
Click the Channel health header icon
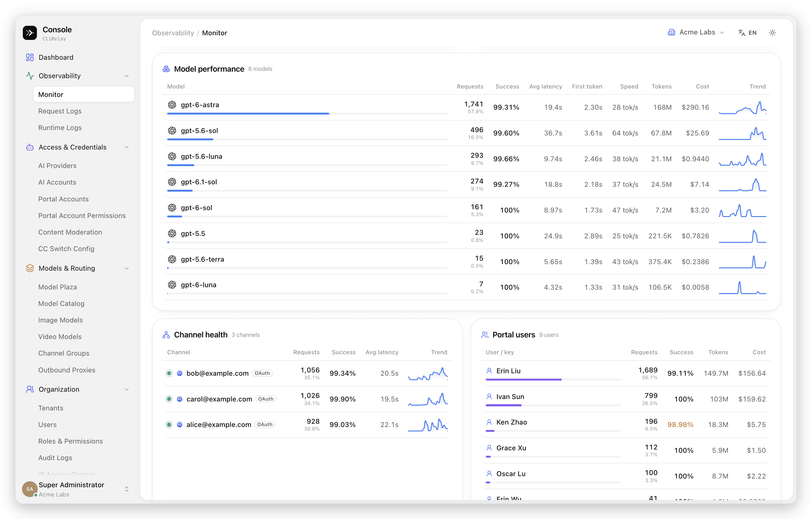[x=166, y=335]
